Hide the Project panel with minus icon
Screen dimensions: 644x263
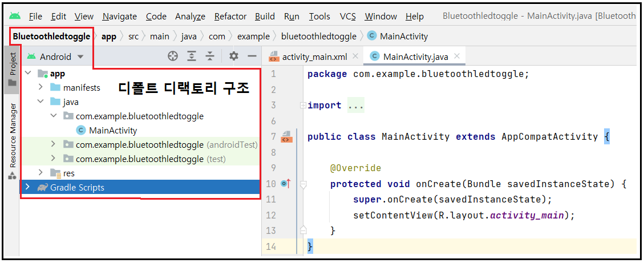click(252, 56)
